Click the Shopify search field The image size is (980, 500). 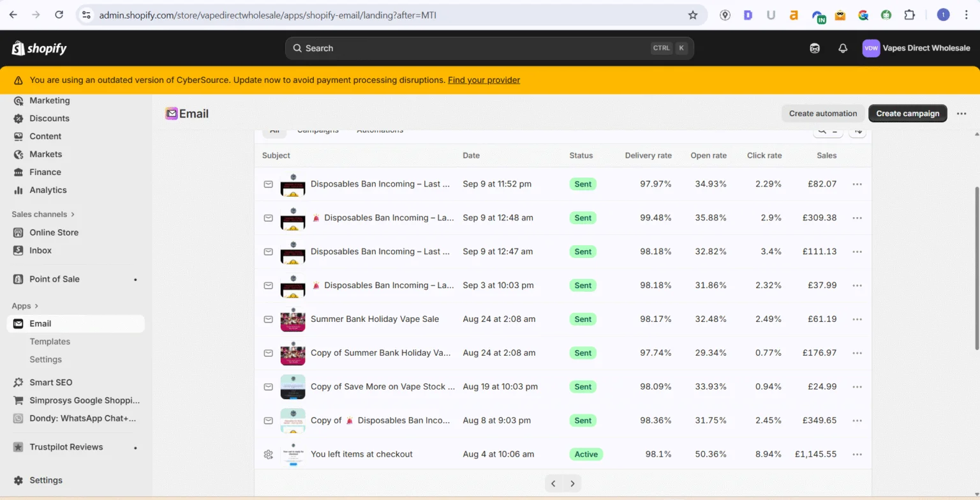point(489,49)
